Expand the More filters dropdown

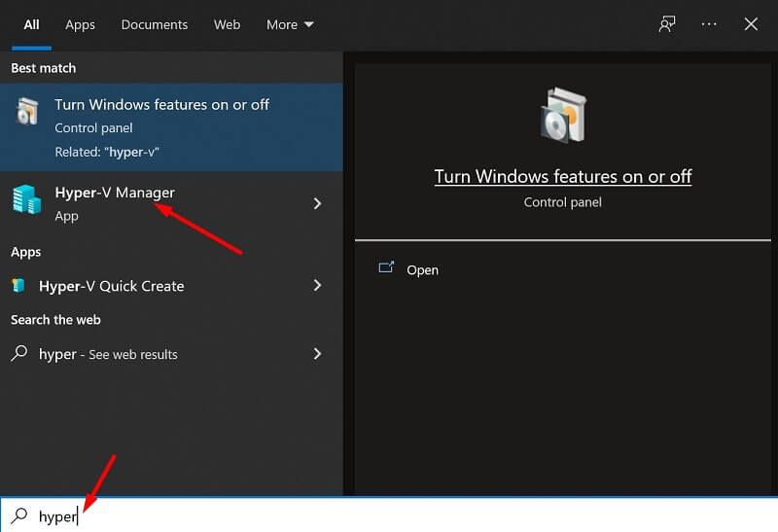tap(289, 25)
